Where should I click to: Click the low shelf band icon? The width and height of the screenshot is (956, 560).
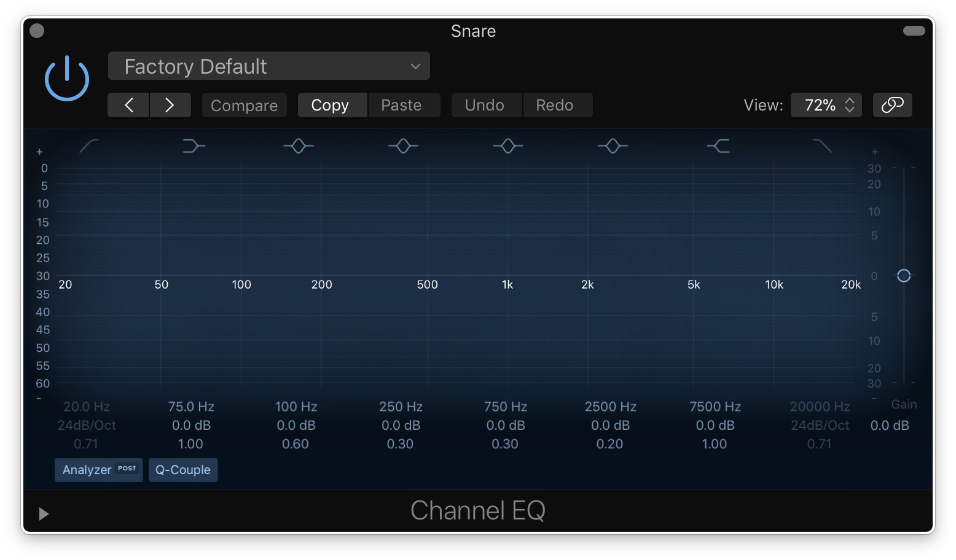(x=194, y=146)
